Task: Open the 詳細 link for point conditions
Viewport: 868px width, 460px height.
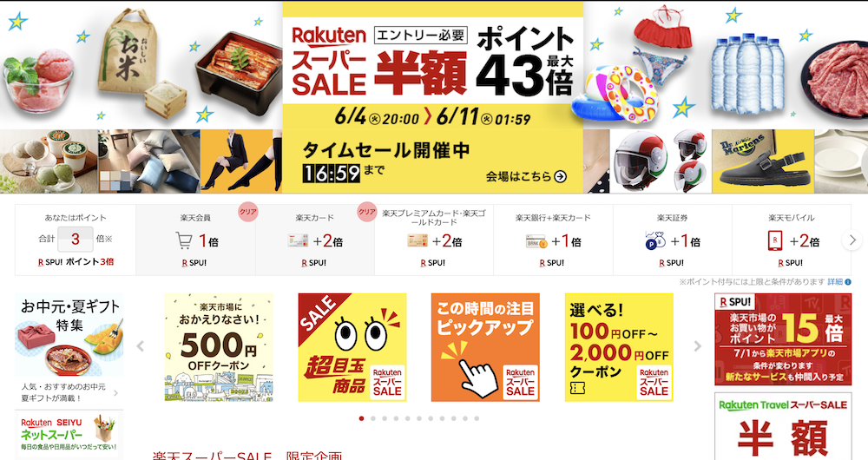Action: pos(835,282)
